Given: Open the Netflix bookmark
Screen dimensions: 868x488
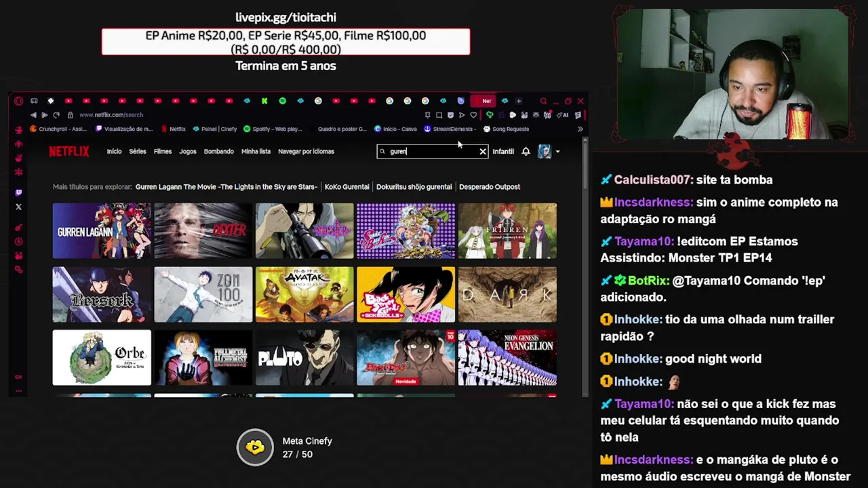Looking at the screenshot, I should [173, 129].
